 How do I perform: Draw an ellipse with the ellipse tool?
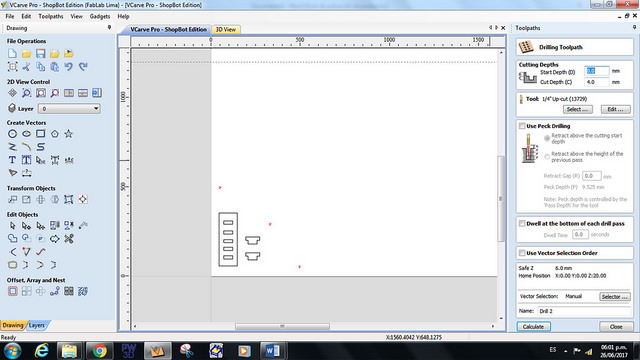point(27,133)
